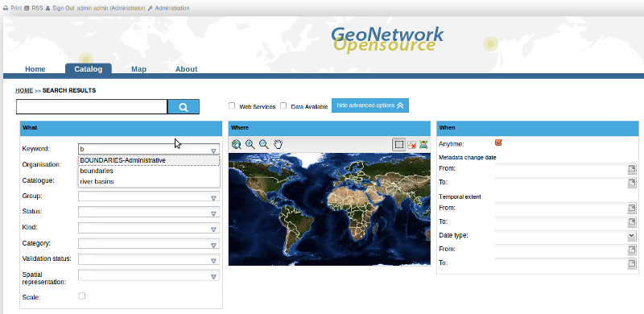The width and height of the screenshot is (644, 314).
Task: Expand the Validation status dropdown
Action: pyautogui.click(x=213, y=261)
